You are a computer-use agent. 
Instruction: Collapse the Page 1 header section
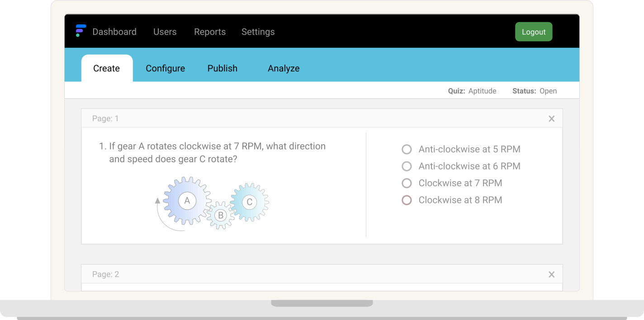105,118
